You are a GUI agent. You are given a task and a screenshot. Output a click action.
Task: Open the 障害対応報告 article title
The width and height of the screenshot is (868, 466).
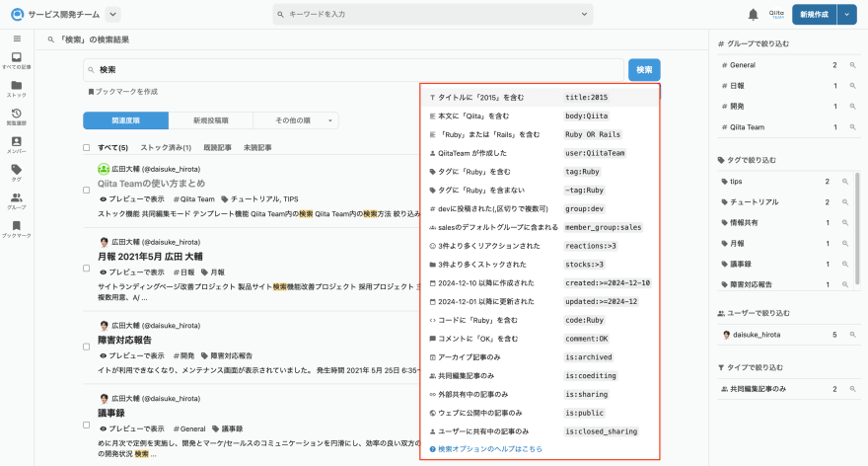pyautogui.click(x=124, y=340)
